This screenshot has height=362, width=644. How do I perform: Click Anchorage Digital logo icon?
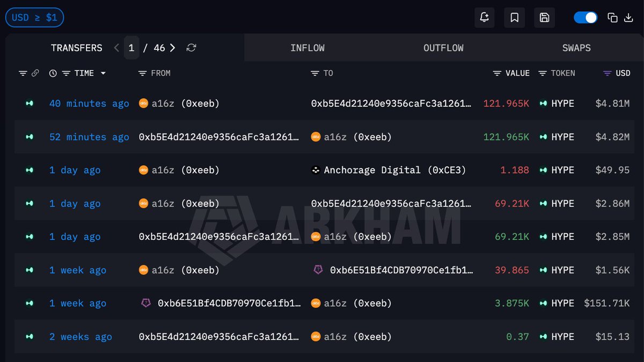tap(316, 170)
